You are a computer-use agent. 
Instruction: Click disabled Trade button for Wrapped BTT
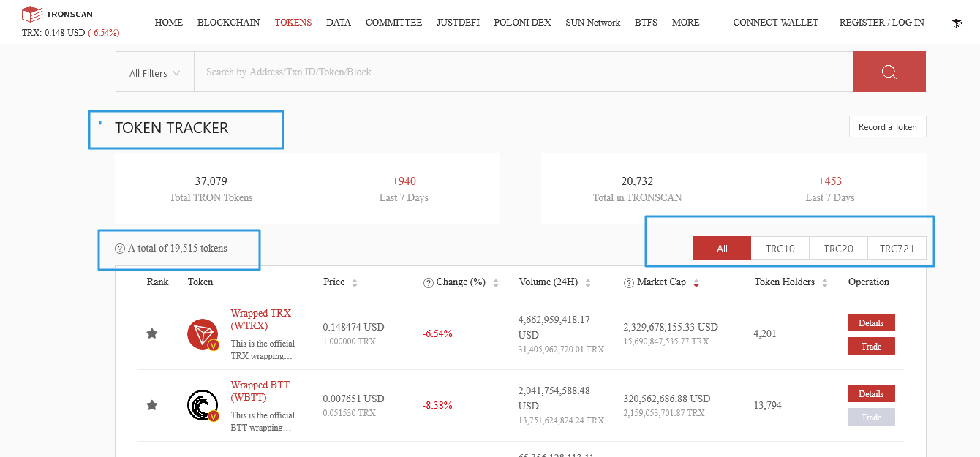point(871,417)
